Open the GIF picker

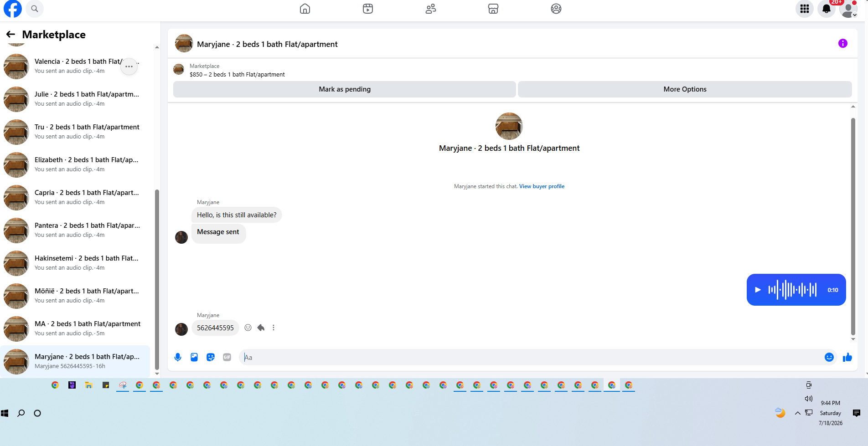(227, 357)
